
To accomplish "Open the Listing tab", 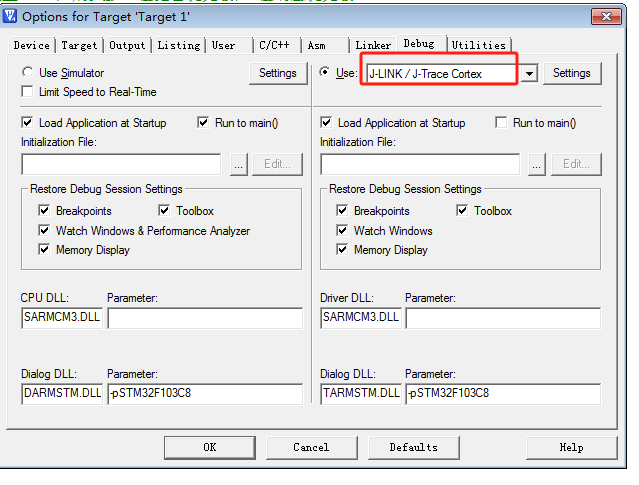I will [178, 45].
